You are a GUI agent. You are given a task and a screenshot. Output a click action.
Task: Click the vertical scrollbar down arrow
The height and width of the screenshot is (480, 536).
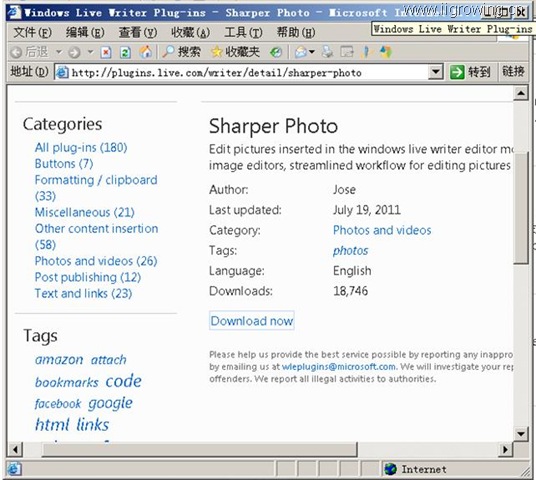pyautogui.click(x=521, y=434)
